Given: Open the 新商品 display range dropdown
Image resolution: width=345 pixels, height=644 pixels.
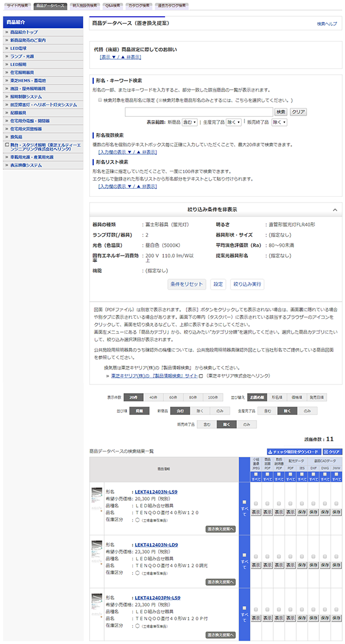Looking at the screenshot, I should (x=190, y=123).
